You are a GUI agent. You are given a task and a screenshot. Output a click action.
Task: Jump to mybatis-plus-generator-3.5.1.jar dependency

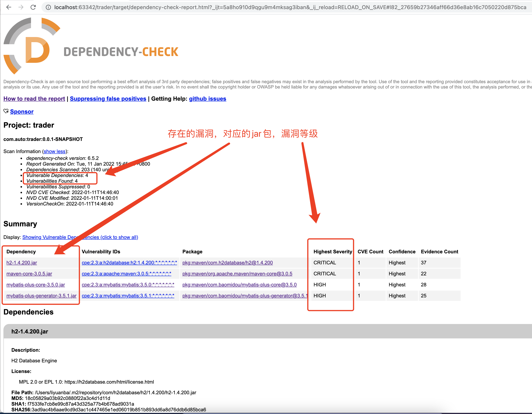pos(41,296)
